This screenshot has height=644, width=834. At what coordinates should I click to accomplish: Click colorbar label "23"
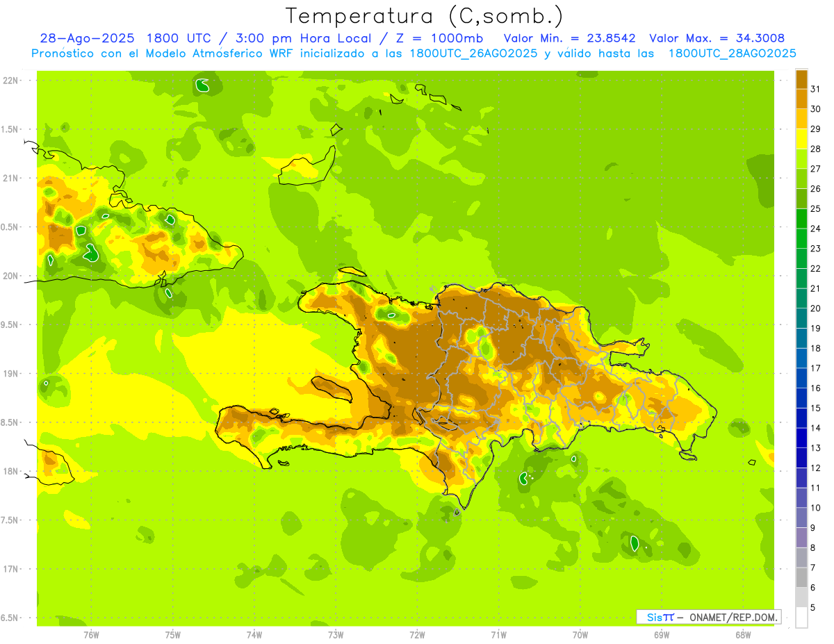click(x=815, y=248)
